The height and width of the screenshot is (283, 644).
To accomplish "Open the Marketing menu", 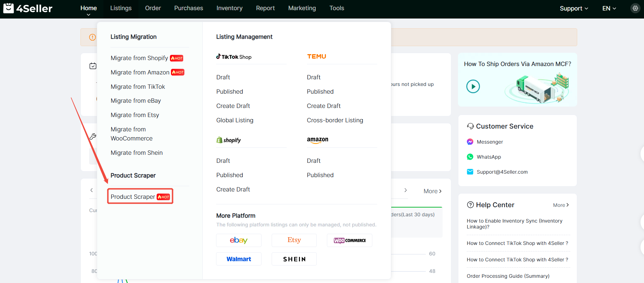I will click(302, 8).
